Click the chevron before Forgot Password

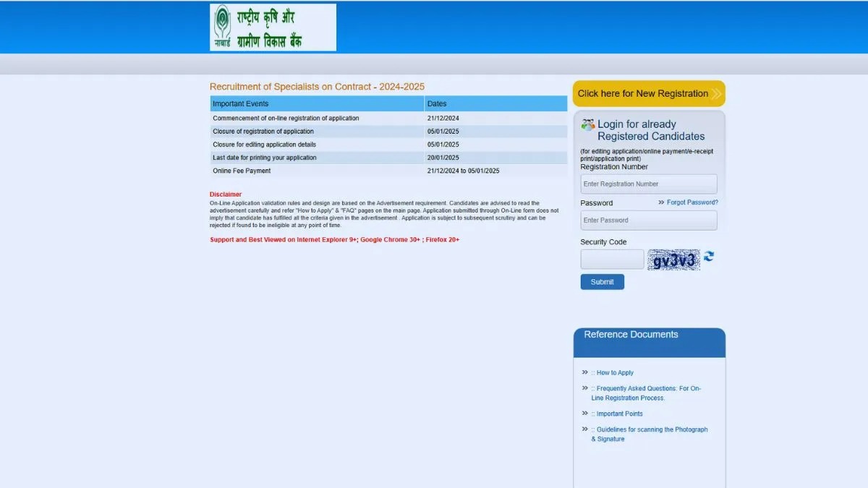[x=661, y=202]
